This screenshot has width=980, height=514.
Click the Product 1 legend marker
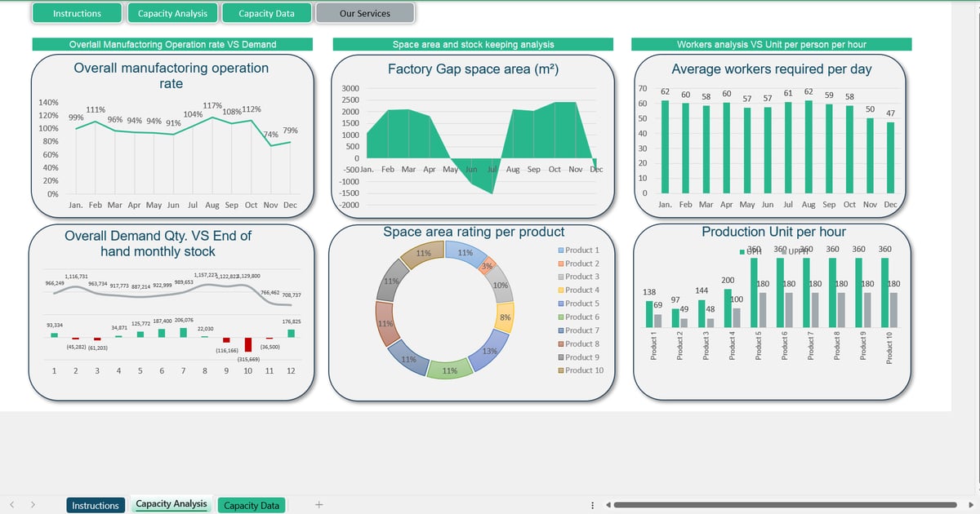[561, 250]
